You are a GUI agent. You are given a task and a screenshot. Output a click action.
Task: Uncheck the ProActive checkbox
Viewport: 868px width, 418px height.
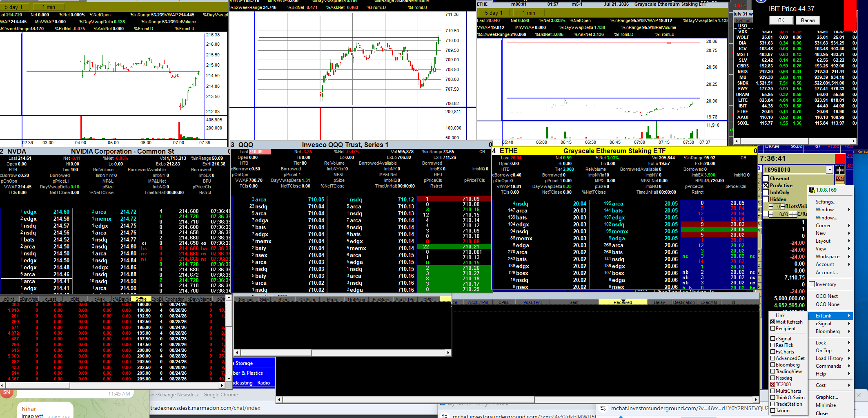[766, 186]
